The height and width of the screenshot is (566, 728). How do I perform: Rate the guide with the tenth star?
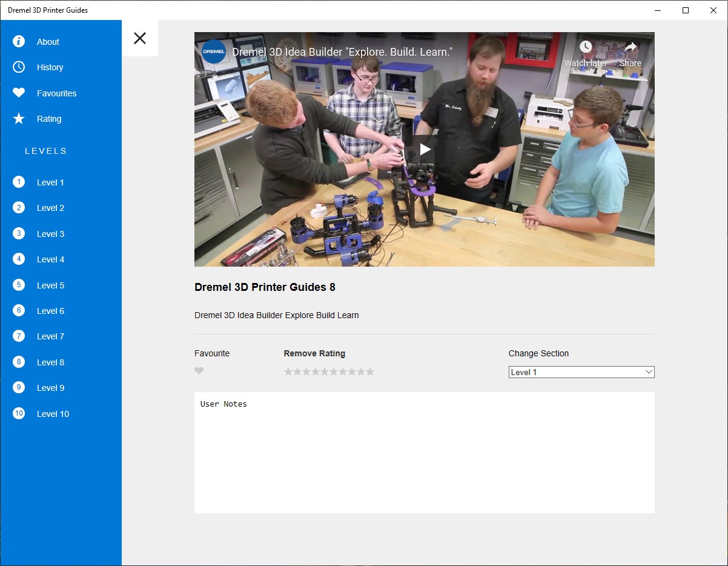coord(370,371)
